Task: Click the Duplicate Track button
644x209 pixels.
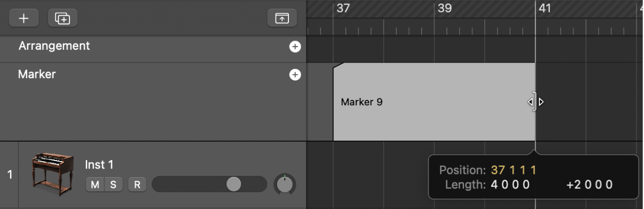Action: (x=63, y=18)
